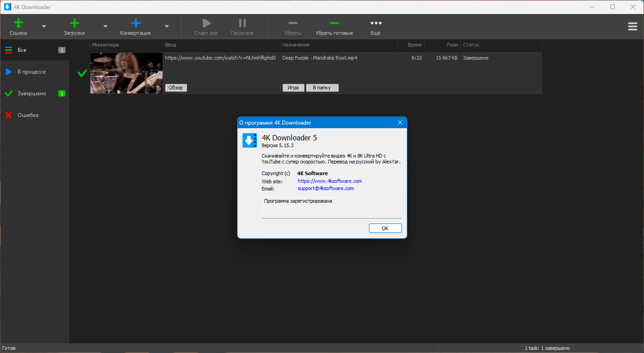Email support via support@4ksoftware.com link
Screen dimensions: 644x353
click(x=326, y=188)
